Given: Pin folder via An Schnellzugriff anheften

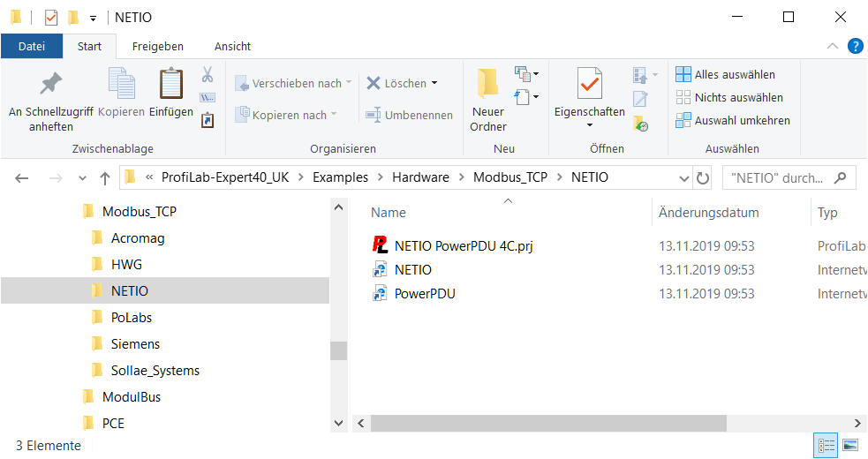Looking at the screenshot, I should click(51, 101).
